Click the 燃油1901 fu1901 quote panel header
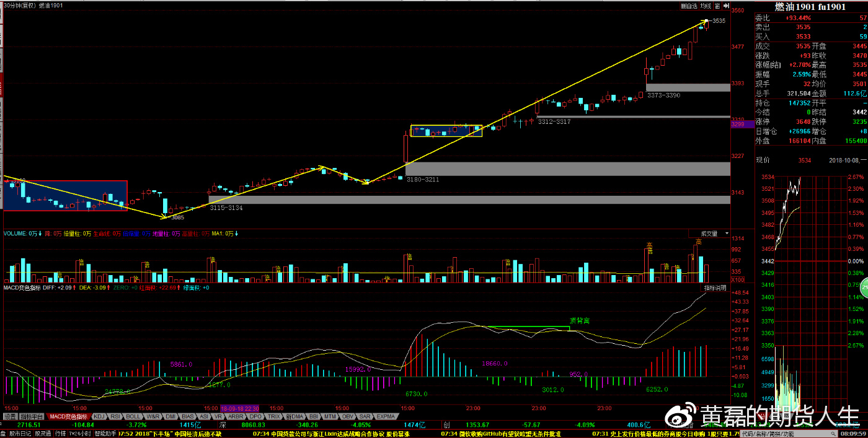This screenshot has width=868, height=438. pos(810,7)
